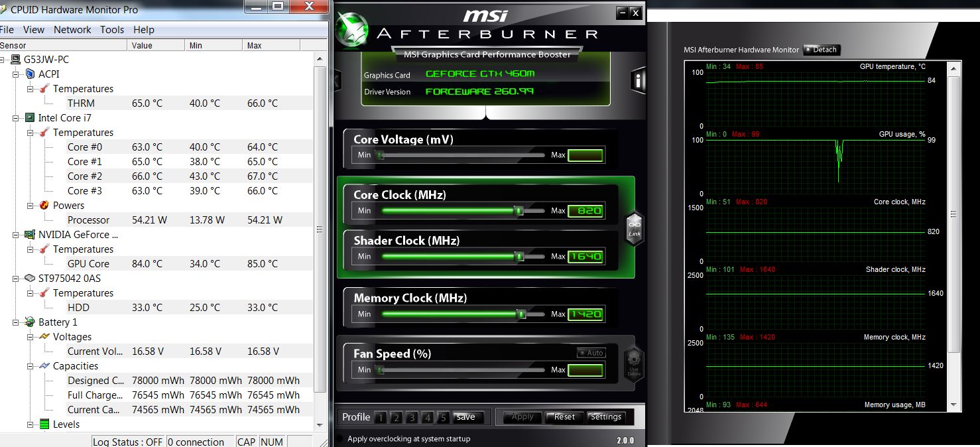Screen dimensions: 980x447
Task: Click the Intel Core i7 chip icon
Action: [x=29, y=118]
